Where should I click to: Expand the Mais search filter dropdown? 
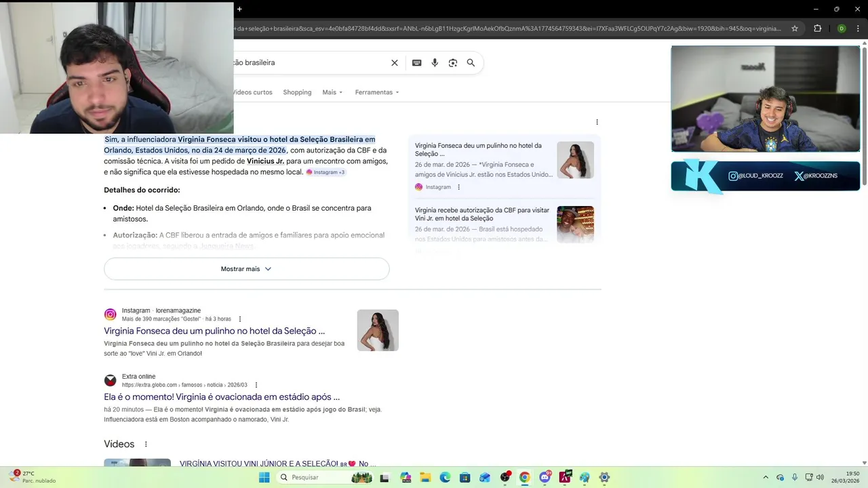tap(332, 92)
